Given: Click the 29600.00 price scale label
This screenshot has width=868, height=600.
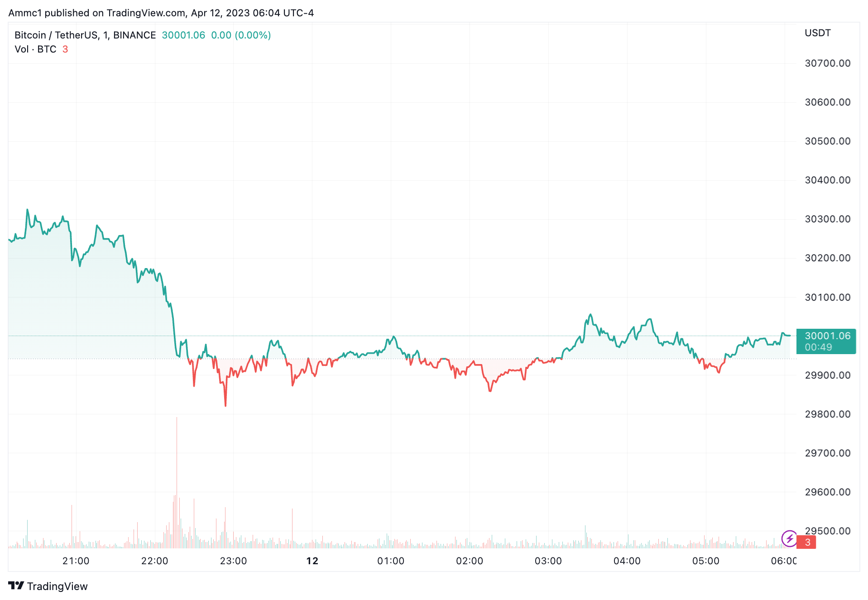Looking at the screenshot, I should click(827, 492).
